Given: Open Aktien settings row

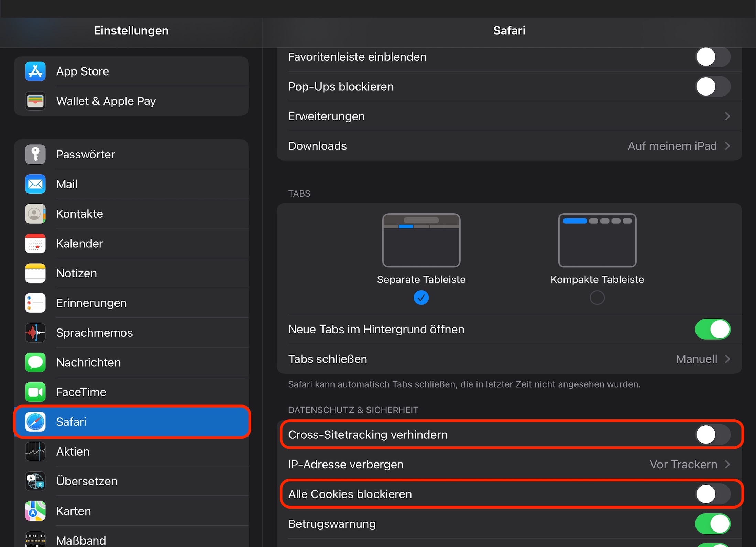Looking at the screenshot, I should 131,451.
